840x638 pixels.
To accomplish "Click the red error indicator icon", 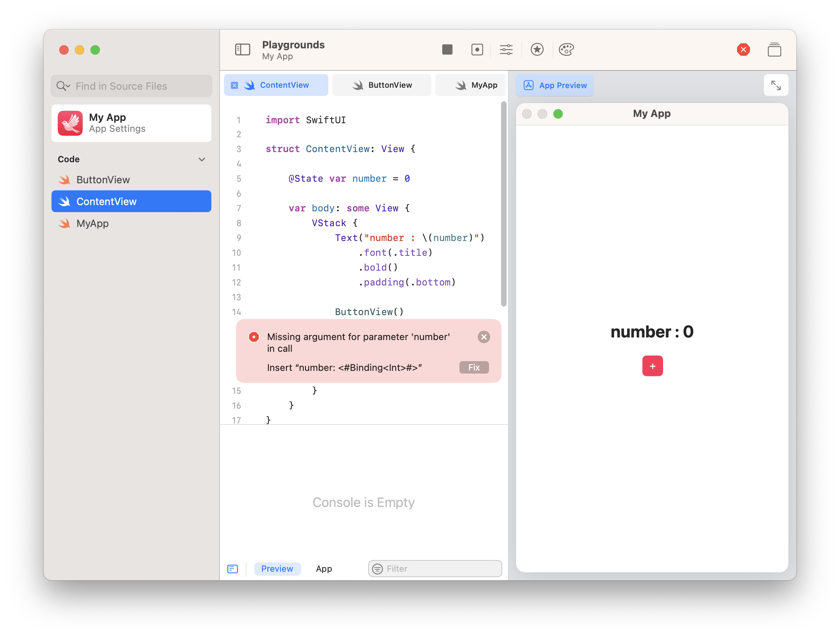I will coord(743,50).
